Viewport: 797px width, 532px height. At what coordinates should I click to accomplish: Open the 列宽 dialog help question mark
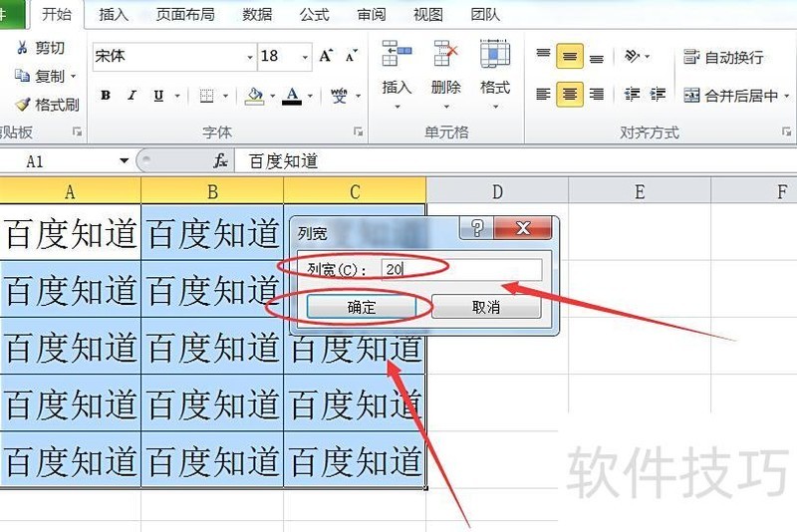pyautogui.click(x=476, y=227)
